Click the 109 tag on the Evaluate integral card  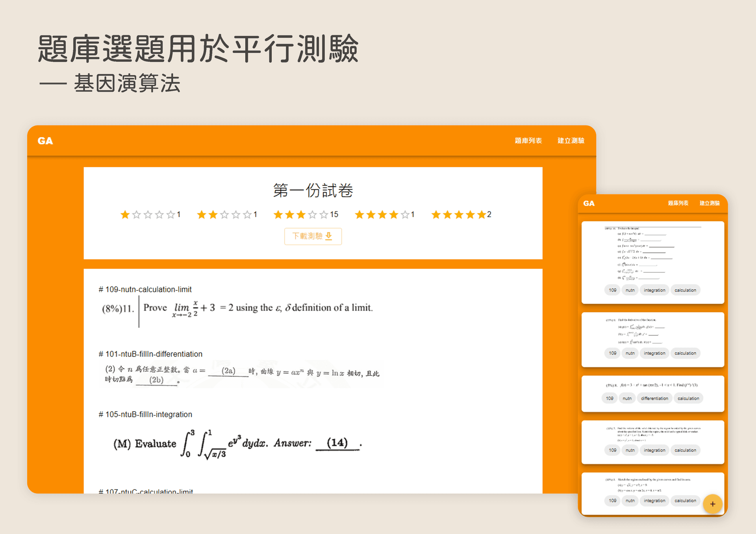coord(612,290)
